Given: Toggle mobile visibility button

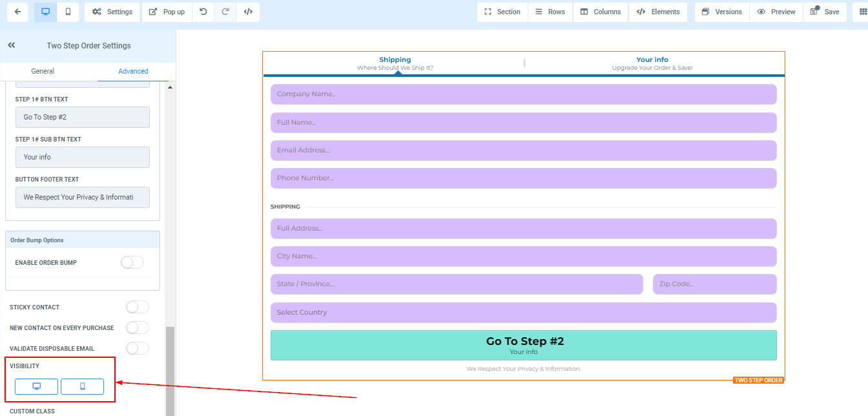Looking at the screenshot, I should 82,386.
